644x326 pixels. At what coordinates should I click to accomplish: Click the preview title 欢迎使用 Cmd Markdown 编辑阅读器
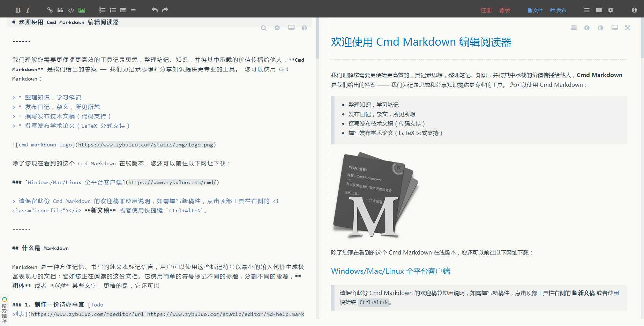421,42
